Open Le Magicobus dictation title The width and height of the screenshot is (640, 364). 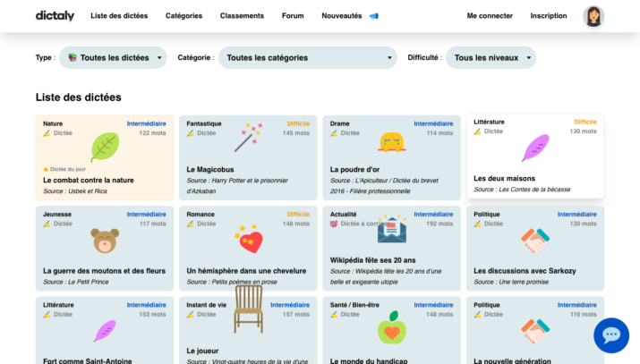coord(209,169)
